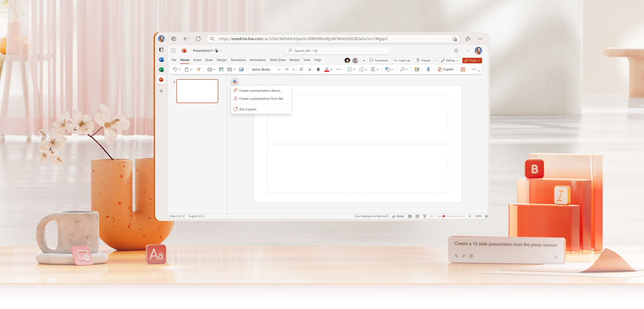Image resolution: width=644 pixels, height=309 pixels.
Task: Choose Ask Copilot... menu entry
Action: (261, 109)
